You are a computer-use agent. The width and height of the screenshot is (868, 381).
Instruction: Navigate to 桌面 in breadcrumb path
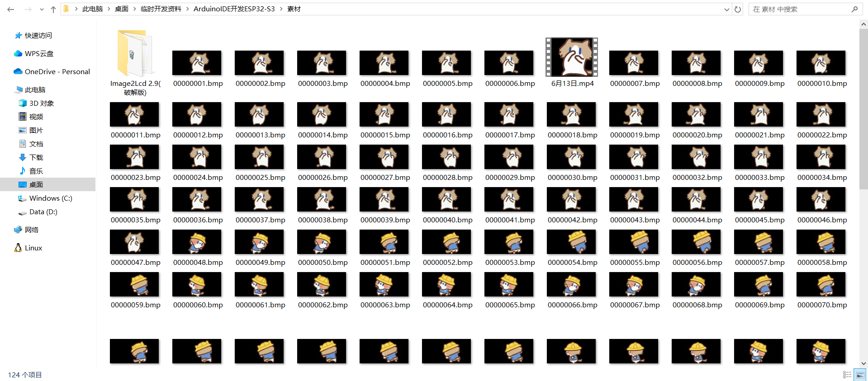[x=122, y=9]
